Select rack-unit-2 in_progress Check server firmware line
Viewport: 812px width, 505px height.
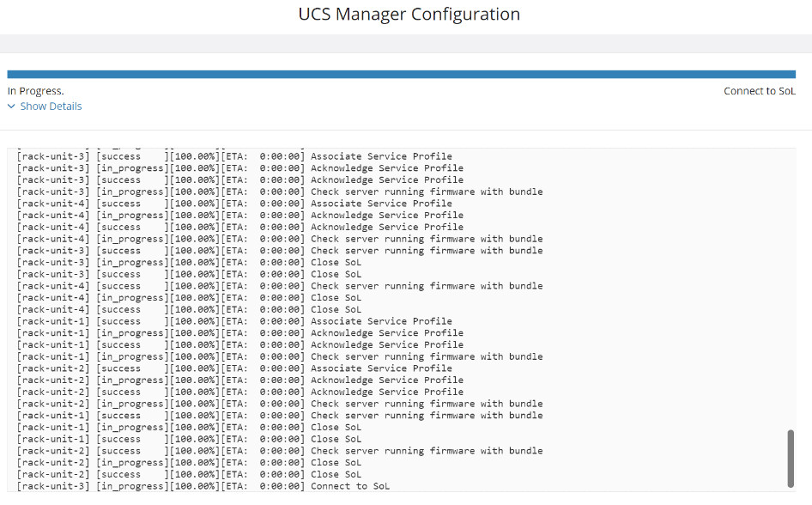pyautogui.click(x=280, y=404)
